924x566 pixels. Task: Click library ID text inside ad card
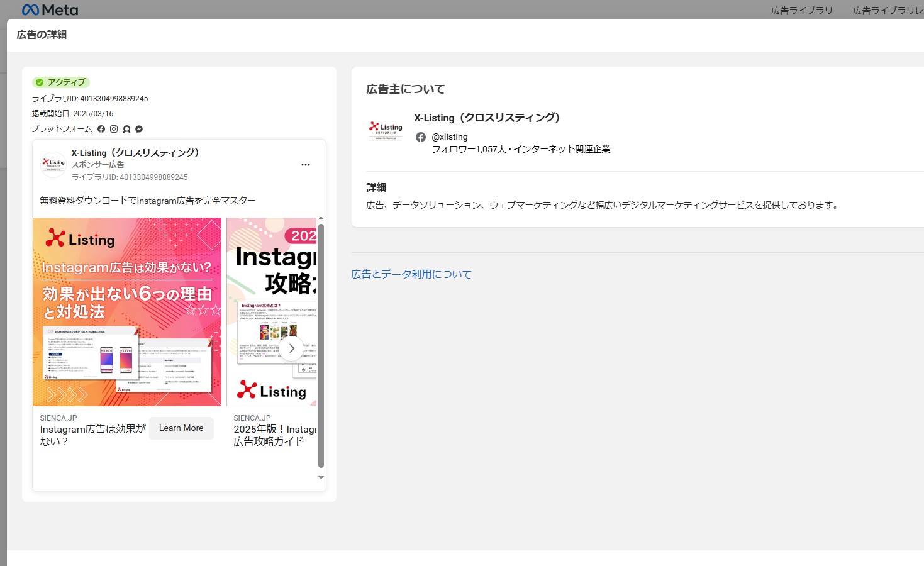pos(130,177)
